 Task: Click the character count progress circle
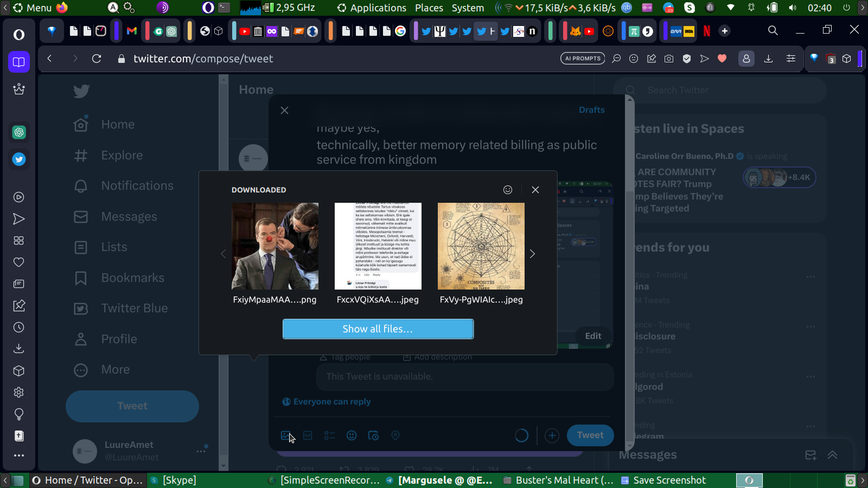coord(521,435)
